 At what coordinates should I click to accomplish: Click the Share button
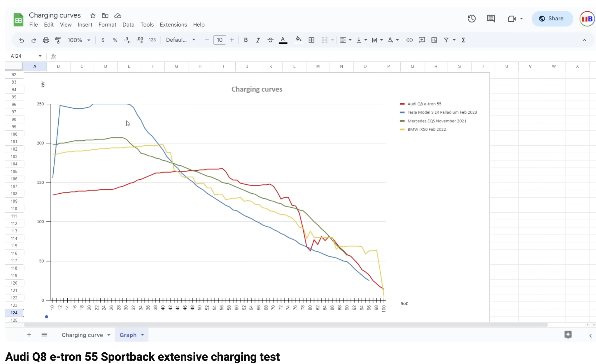pyautogui.click(x=552, y=19)
